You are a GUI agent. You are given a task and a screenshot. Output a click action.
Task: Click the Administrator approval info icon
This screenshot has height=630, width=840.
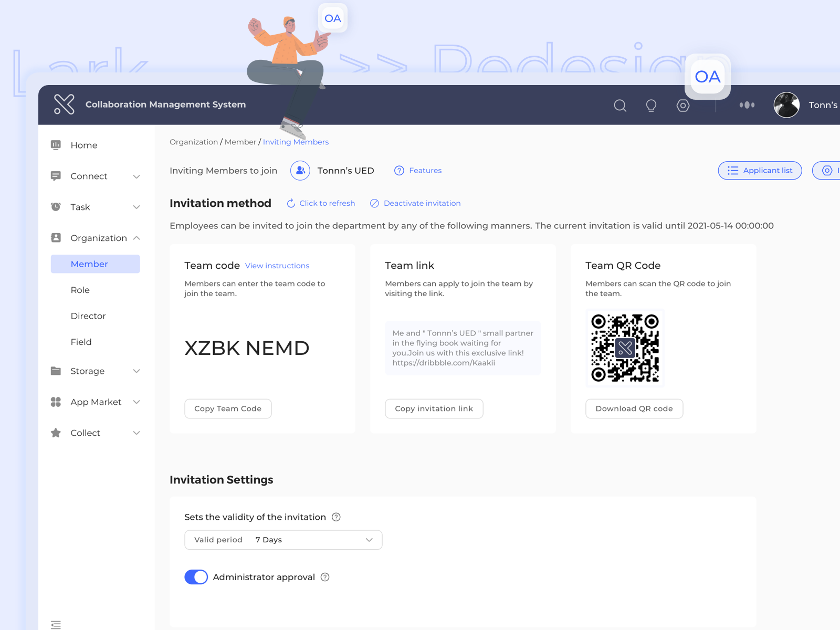coord(325,577)
